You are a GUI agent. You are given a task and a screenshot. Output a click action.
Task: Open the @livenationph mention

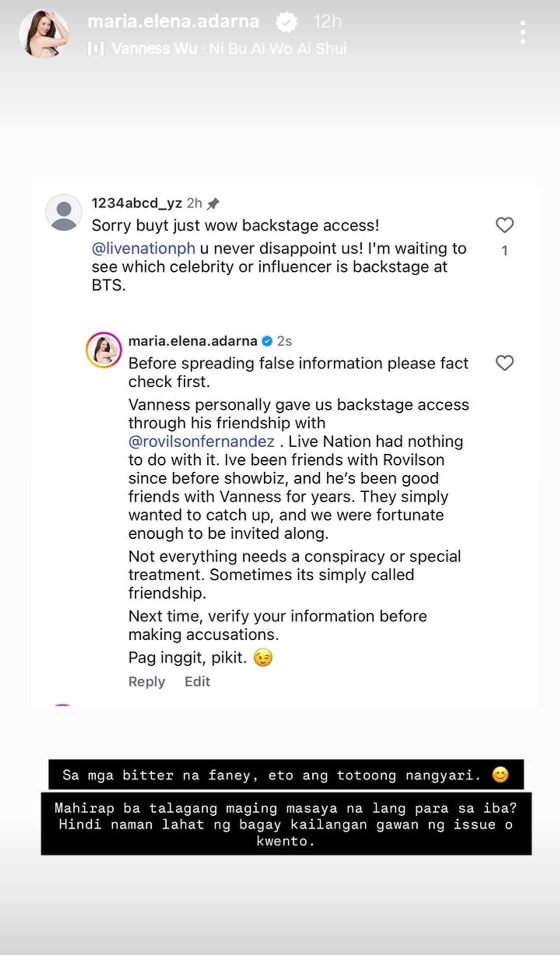tap(143, 248)
